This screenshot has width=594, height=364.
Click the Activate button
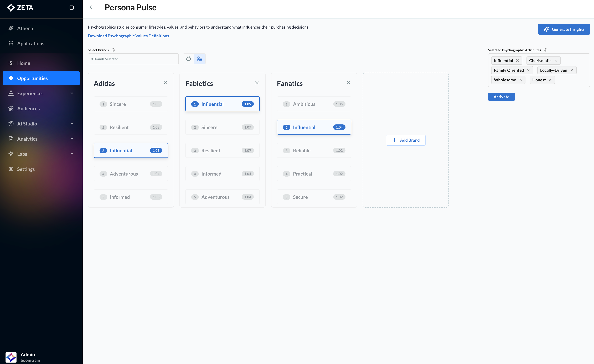click(x=501, y=97)
